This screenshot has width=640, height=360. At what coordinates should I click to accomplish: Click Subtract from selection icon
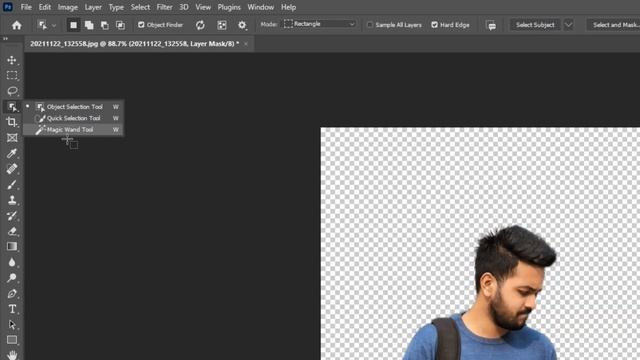click(x=105, y=25)
